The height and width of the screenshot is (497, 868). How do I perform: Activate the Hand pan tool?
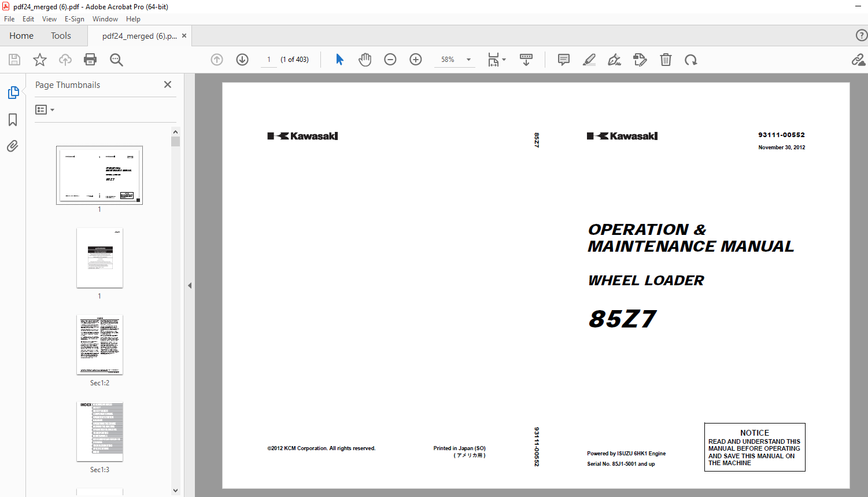(365, 60)
